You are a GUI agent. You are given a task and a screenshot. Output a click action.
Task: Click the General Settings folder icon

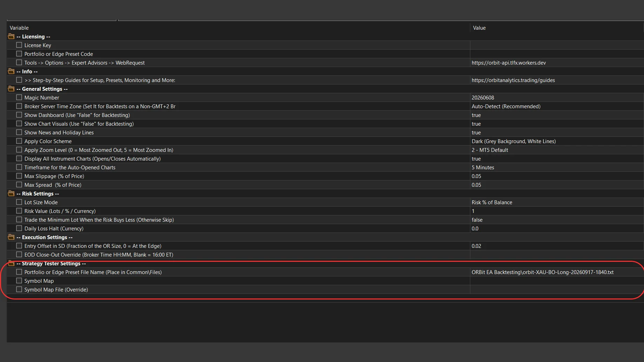point(11,89)
